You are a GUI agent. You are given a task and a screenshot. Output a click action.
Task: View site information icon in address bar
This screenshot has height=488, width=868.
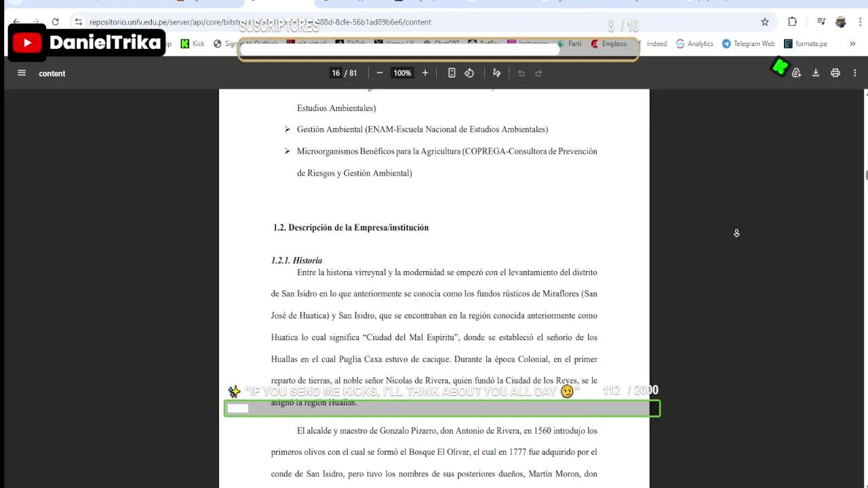pos(79,22)
